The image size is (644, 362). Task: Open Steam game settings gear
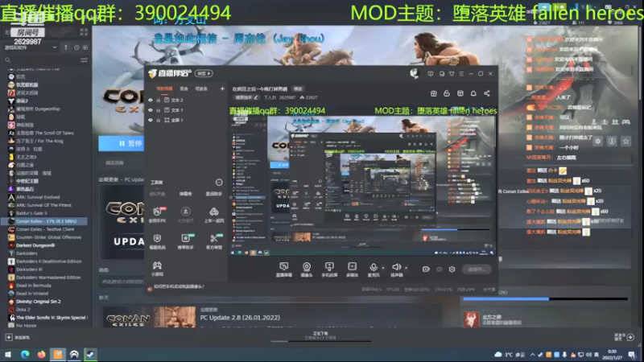pos(597,142)
